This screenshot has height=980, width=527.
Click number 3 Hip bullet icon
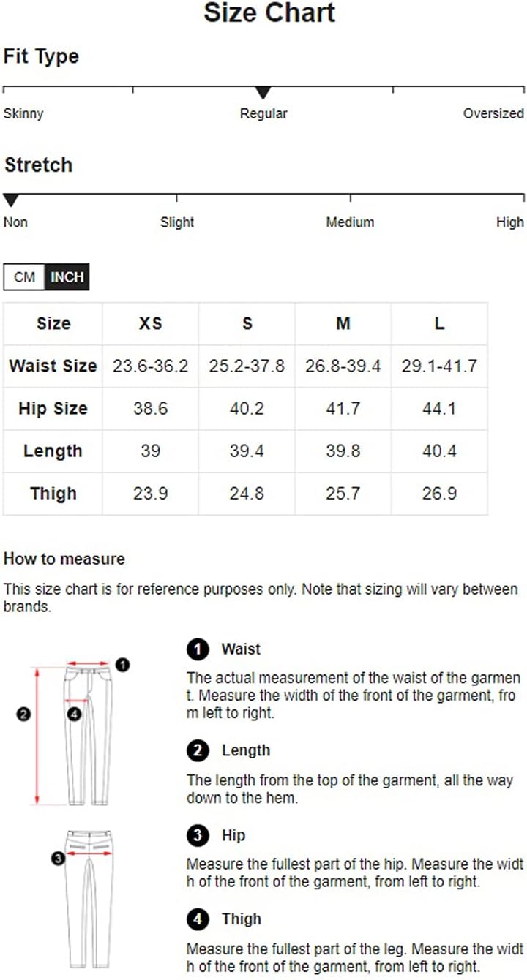pyautogui.click(x=198, y=835)
